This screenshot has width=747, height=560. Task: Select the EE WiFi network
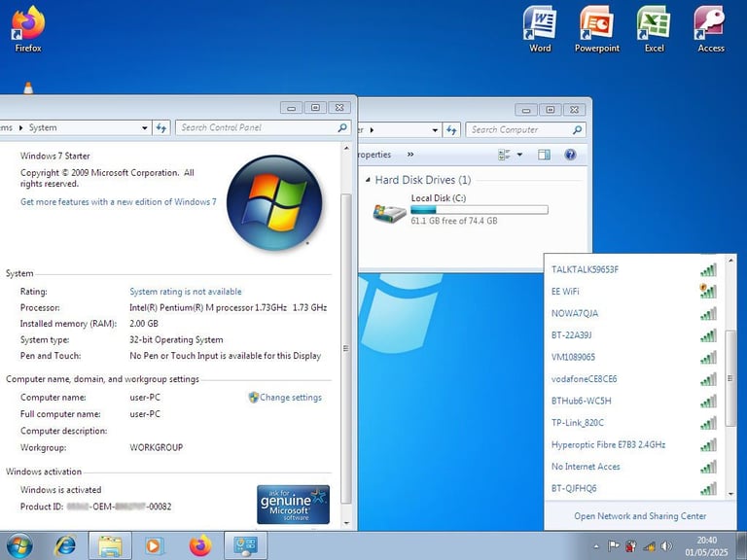[633, 292]
